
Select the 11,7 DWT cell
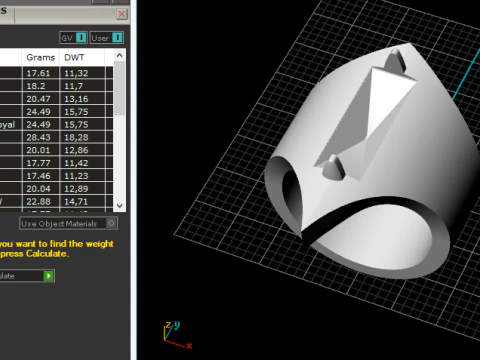coord(82,86)
